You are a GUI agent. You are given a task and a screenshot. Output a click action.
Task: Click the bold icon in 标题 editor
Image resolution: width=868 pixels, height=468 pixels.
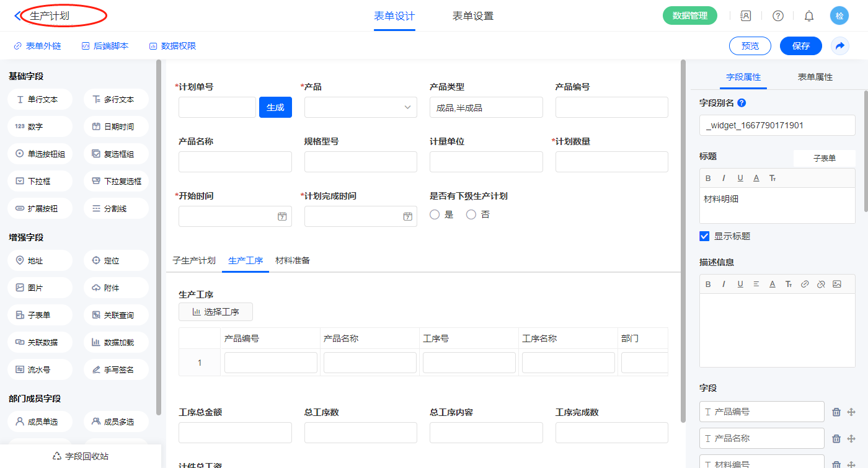point(708,179)
